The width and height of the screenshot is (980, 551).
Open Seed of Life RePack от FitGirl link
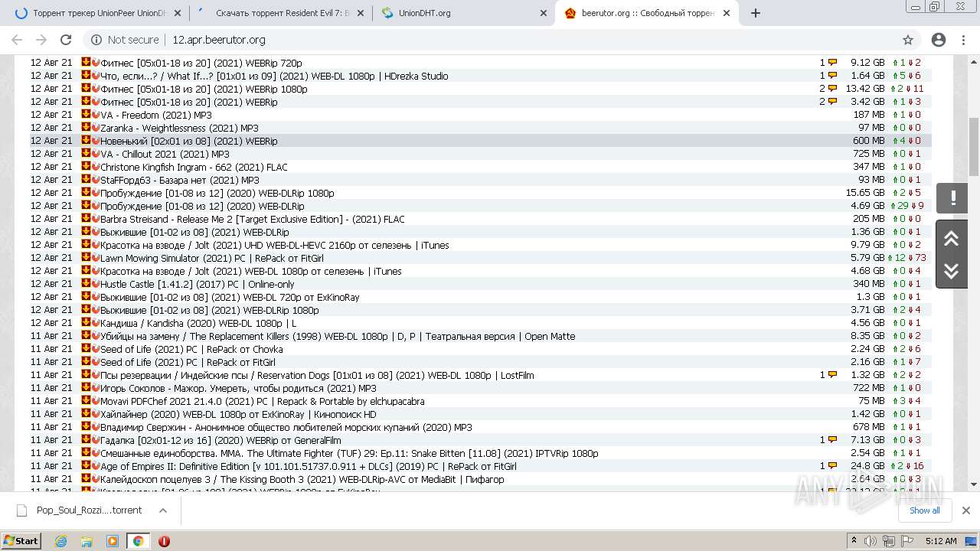(x=188, y=362)
